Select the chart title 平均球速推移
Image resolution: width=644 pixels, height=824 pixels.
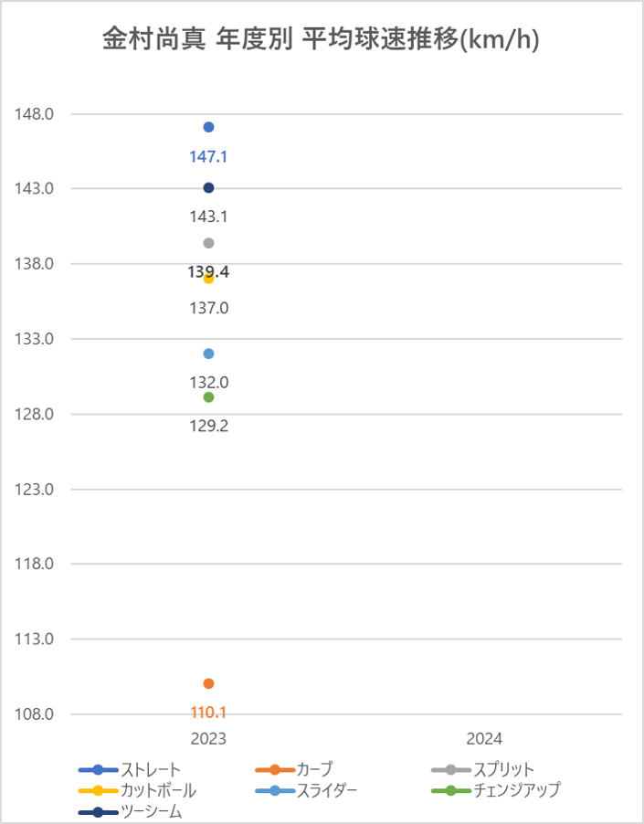(381, 39)
